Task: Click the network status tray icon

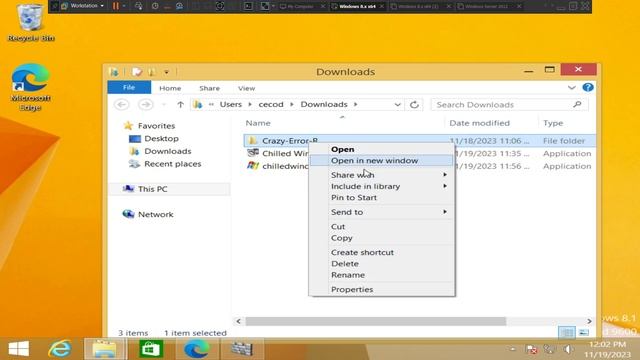Action: 549,349
